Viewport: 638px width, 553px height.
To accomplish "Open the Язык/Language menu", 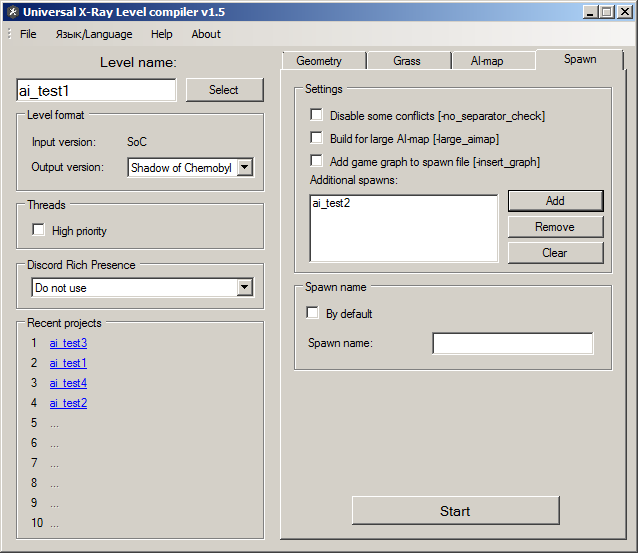I will 94,34.
